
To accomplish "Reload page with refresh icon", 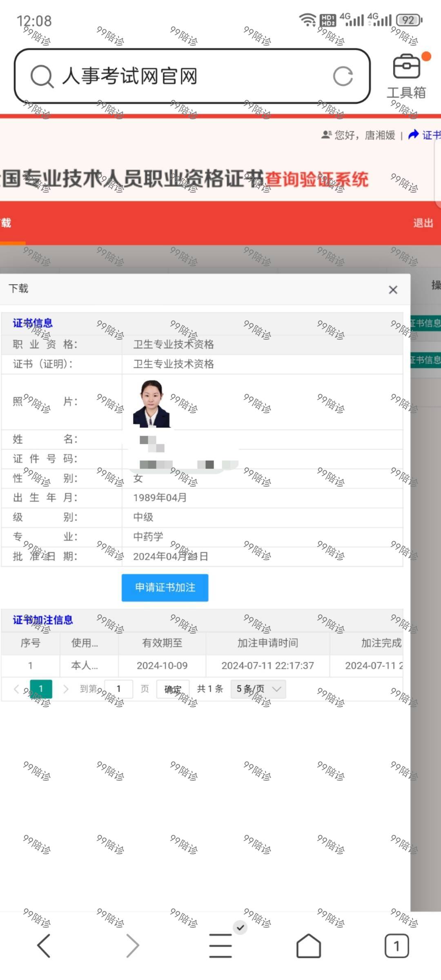I will 343,76.
